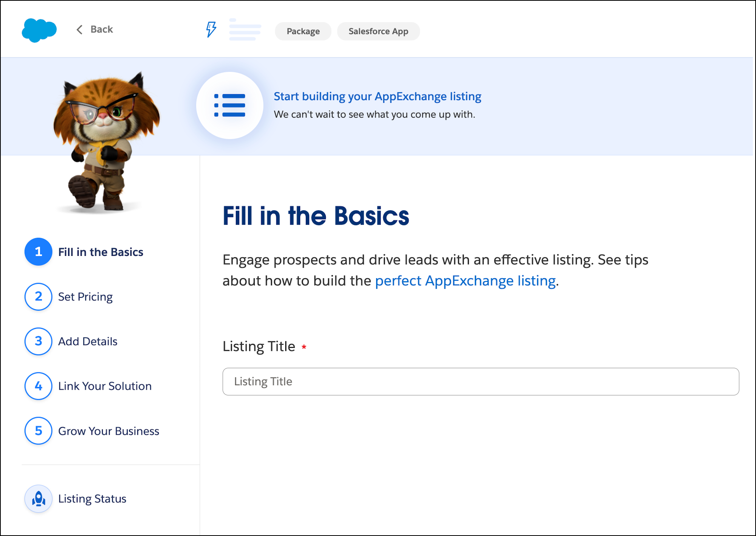Click the Salesforce cloud logo
The width and height of the screenshot is (756, 536).
pos(39,30)
